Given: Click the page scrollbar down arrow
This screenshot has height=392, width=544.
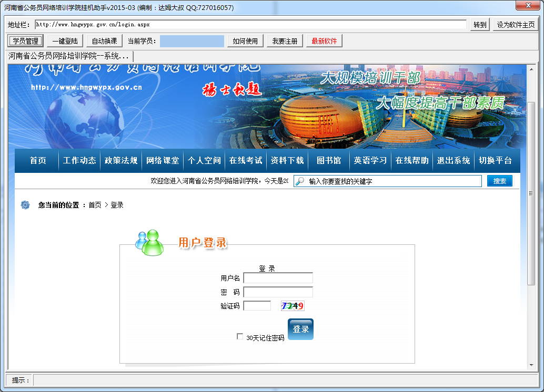Looking at the screenshot, I should pyautogui.click(x=531, y=365).
